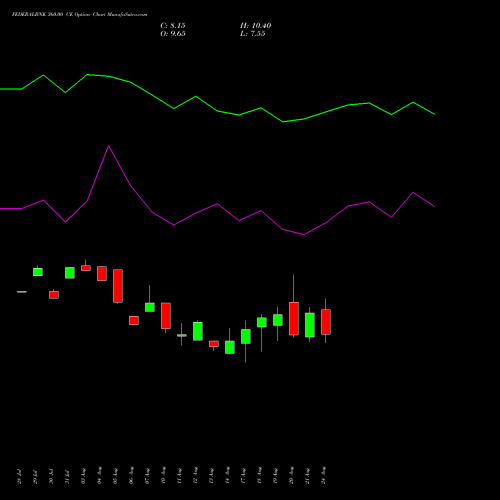Screen dimensions: 500x500
Task: Select the green candlestick for 17 Aug
Action: [246, 336]
